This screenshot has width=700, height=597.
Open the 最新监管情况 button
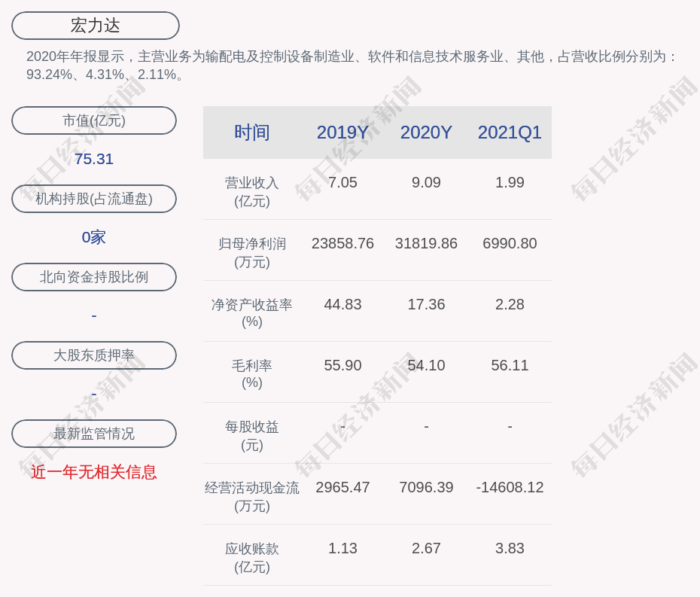coord(94,434)
